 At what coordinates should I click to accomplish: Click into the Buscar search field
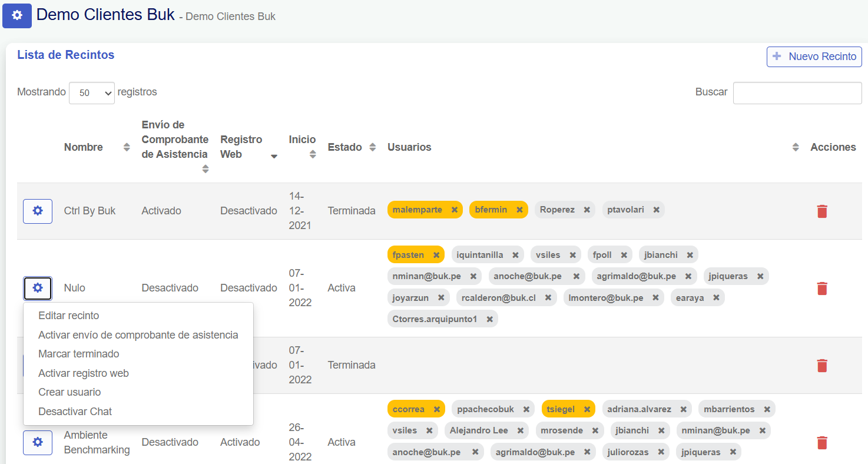(x=797, y=92)
